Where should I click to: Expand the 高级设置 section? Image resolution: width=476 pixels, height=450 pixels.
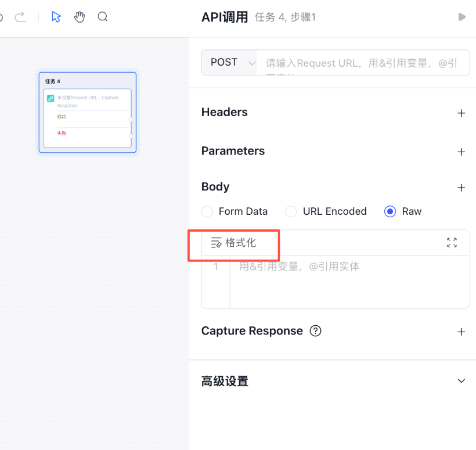click(x=461, y=381)
